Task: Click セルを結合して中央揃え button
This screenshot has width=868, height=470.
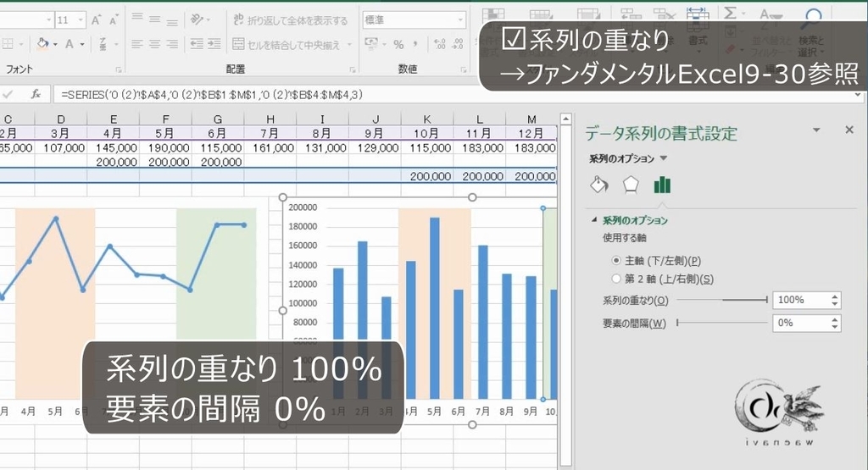Action: (x=287, y=44)
